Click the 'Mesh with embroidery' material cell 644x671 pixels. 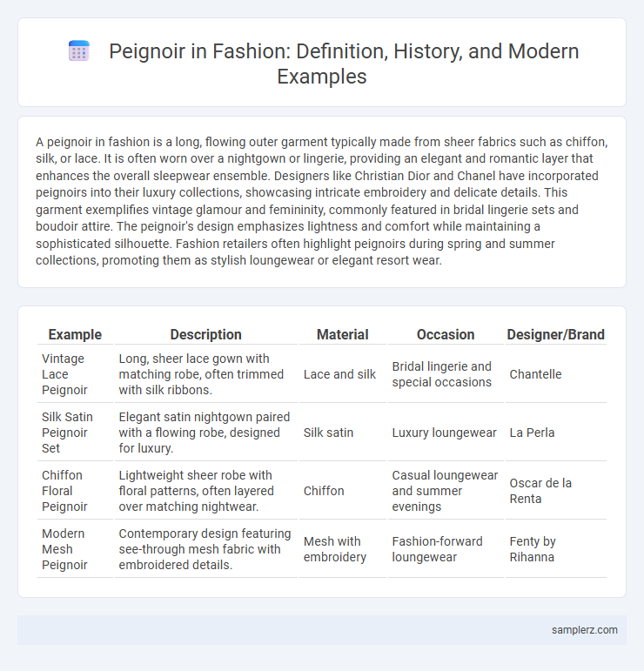tap(342, 549)
